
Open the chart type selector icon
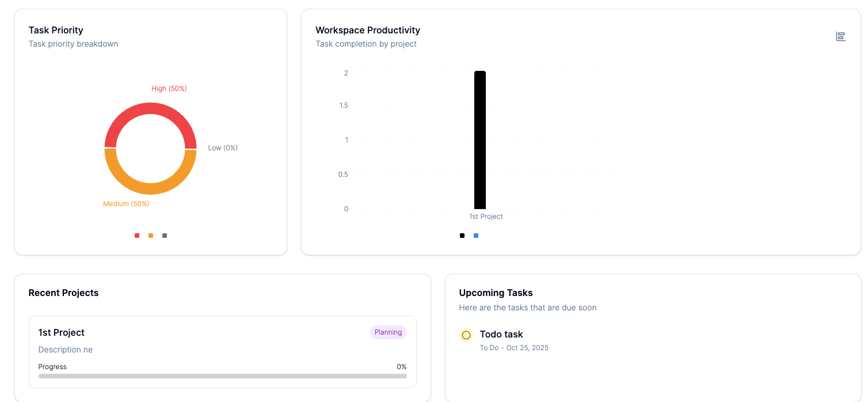pyautogui.click(x=841, y=36)
